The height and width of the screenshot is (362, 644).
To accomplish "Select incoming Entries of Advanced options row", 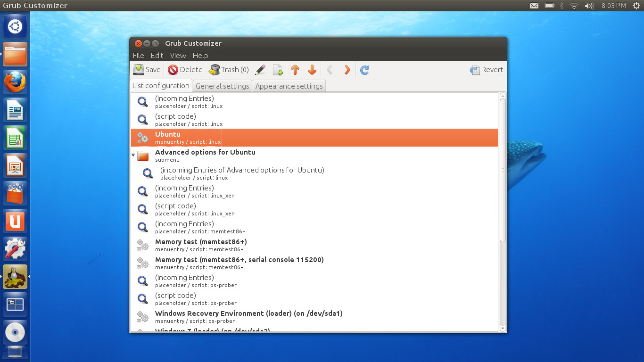I will (x=314, y=173).
